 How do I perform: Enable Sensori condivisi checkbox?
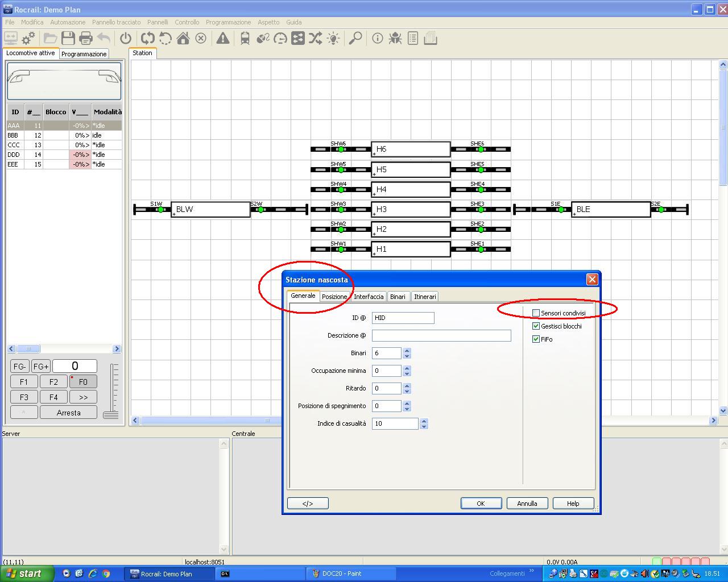536,313
